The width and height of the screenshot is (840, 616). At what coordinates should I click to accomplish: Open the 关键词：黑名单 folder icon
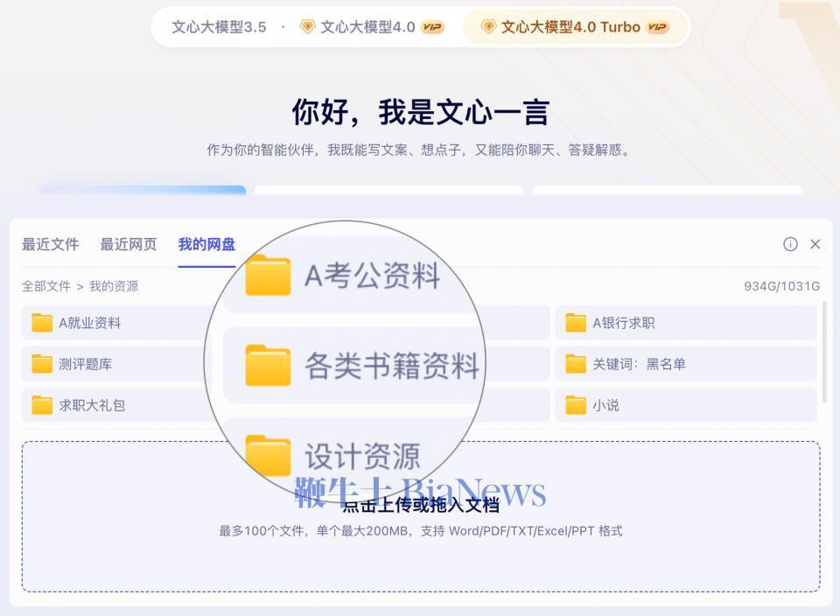pos(574,363)
